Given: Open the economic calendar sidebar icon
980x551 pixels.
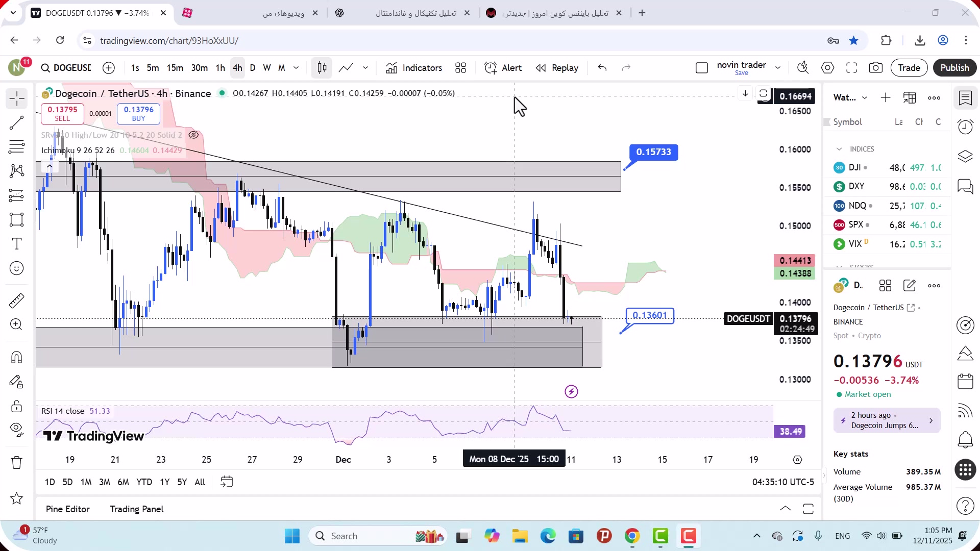Looking at the screenshot, I should 965,381.
